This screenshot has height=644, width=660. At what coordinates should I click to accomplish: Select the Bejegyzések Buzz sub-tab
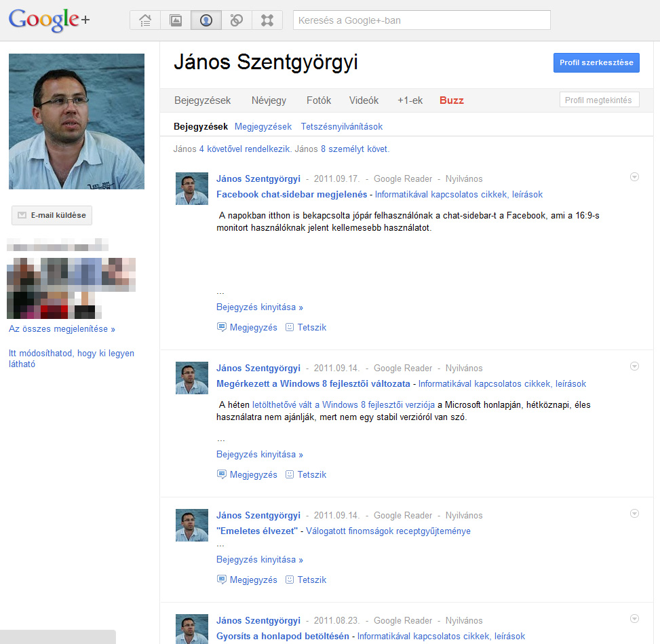[201, 127]
